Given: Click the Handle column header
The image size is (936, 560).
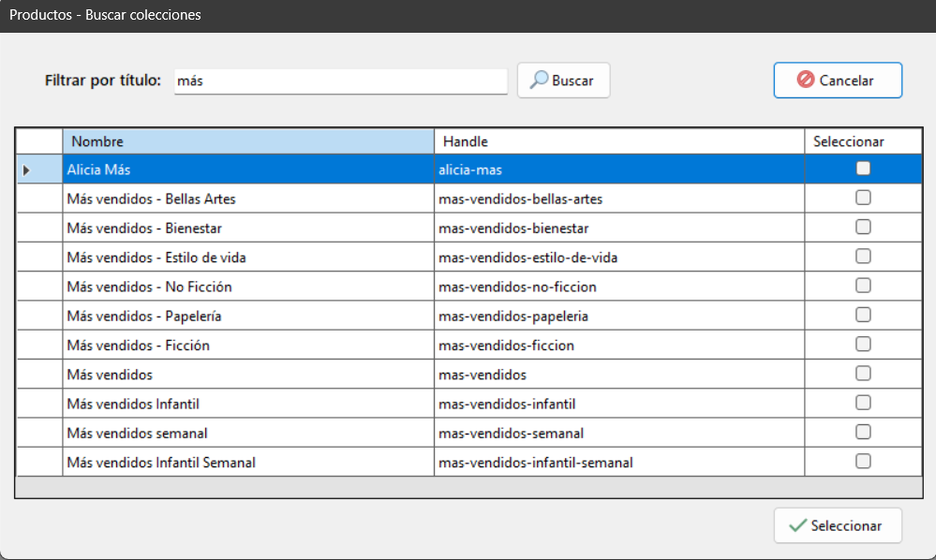Looking at the screenshot, I should [x=618, y=141].
